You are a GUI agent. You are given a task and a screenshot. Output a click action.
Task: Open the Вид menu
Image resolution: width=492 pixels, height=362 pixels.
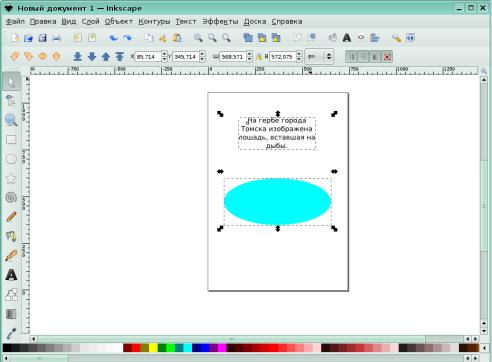coord(69,22)
